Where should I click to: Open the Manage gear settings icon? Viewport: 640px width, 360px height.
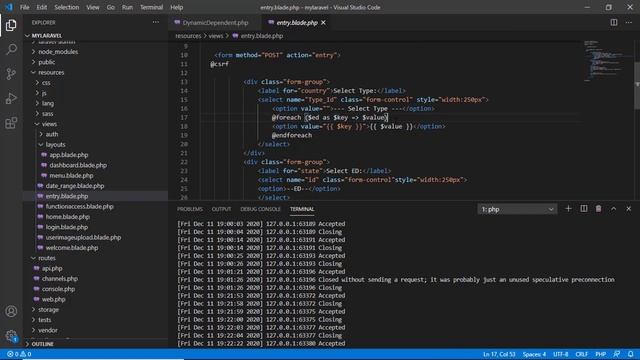pos(11,336)
